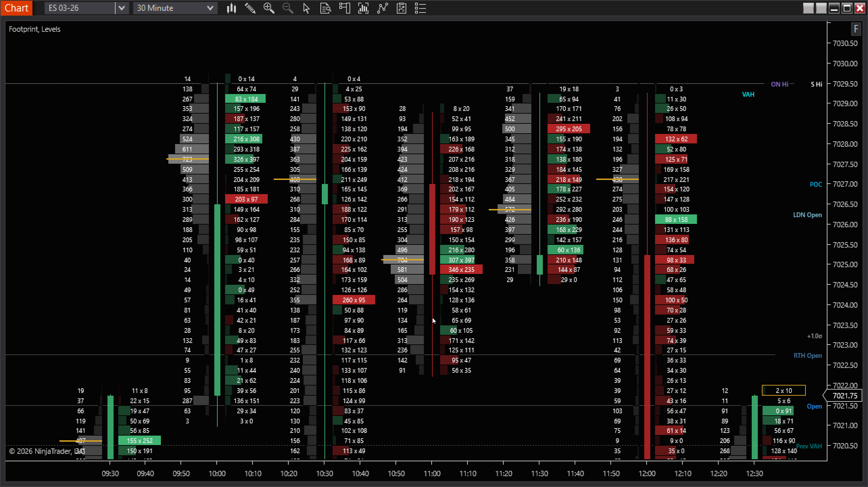
Task: Click the red 203 x 97 footprint cell
Action: coord(246,199)
